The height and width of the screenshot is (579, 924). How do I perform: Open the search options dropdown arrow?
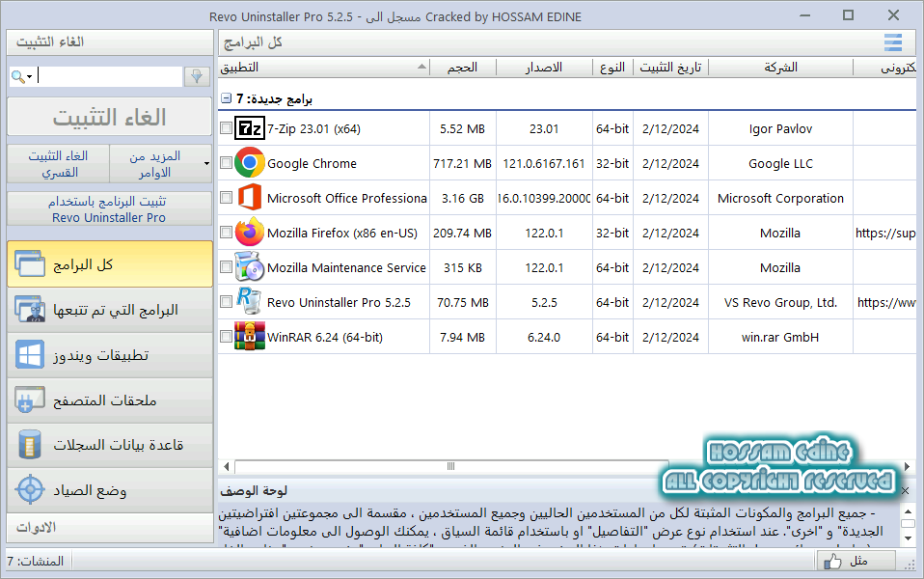point(29,76)
